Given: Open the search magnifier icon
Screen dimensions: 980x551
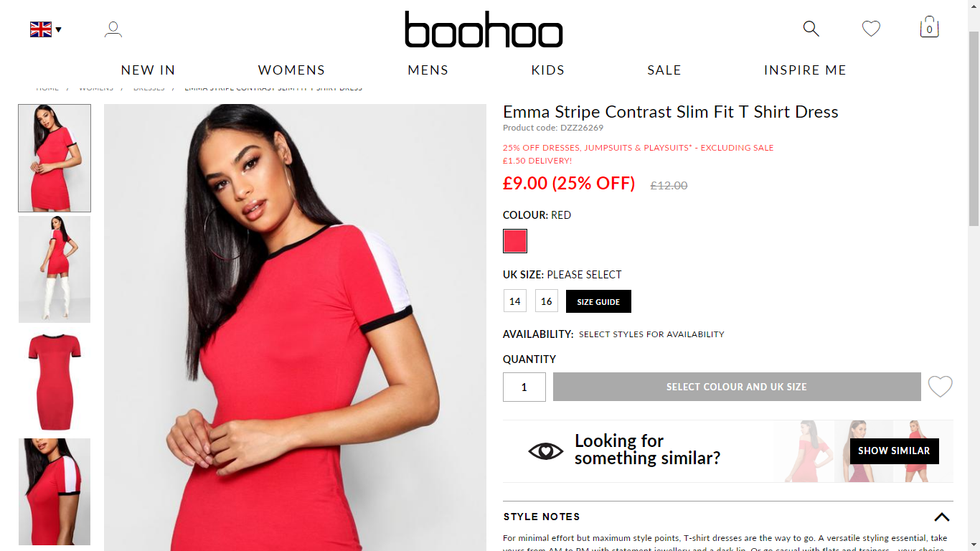Looking at the screenshot, I should coord(811,29).
